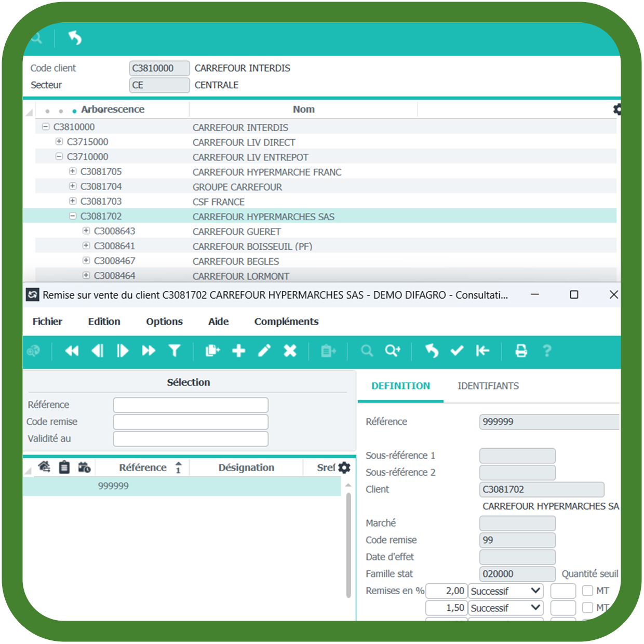644x644 pixels.
Task: Click the validate checkmark icon
Action: tap(457, 351)
